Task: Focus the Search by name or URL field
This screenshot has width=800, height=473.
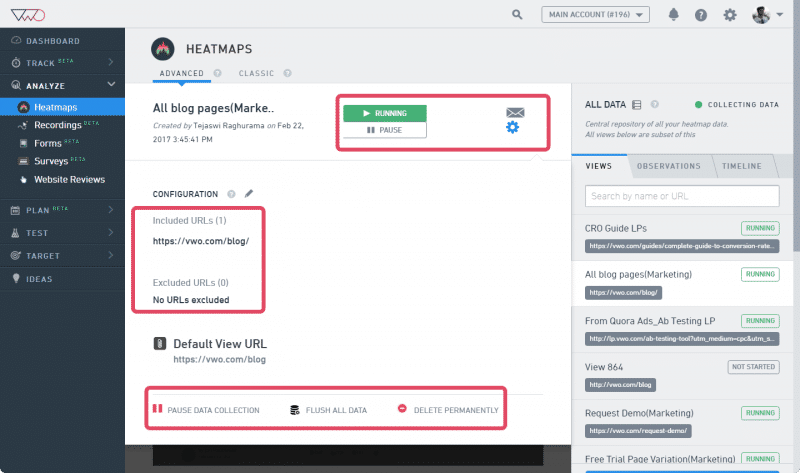Action: pos(682,196)
